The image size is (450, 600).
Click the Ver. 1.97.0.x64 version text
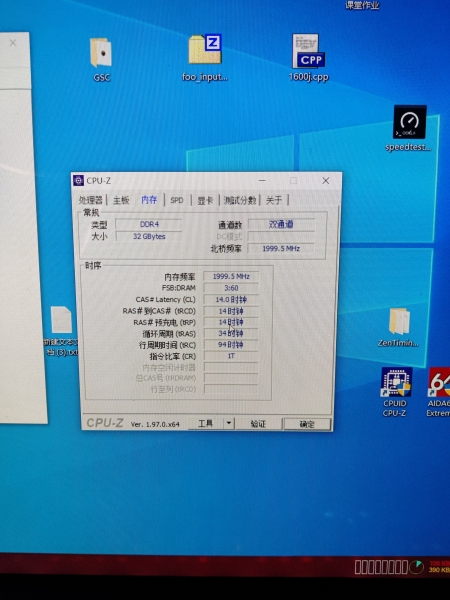click(155, 424)
